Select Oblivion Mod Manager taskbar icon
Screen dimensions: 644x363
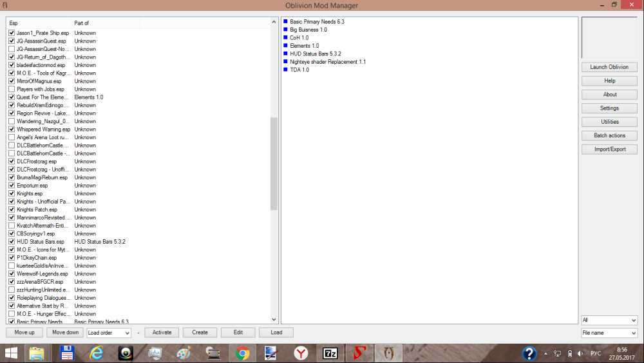(x=388, y=353)
